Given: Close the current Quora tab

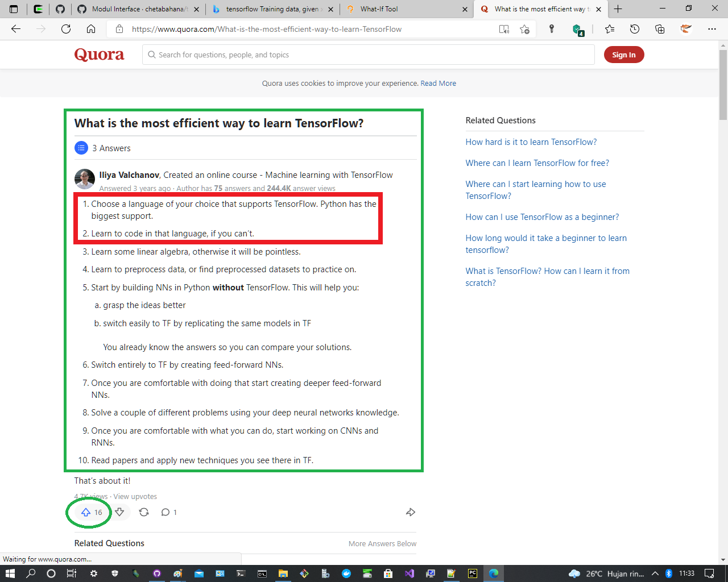Looking at the screenshot, I should (x=598, y=9).
